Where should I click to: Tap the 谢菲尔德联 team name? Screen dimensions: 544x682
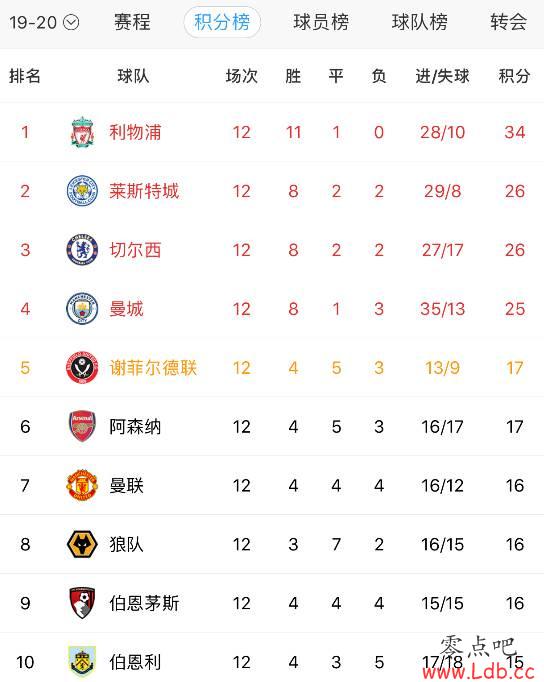(x=153, y=368)
